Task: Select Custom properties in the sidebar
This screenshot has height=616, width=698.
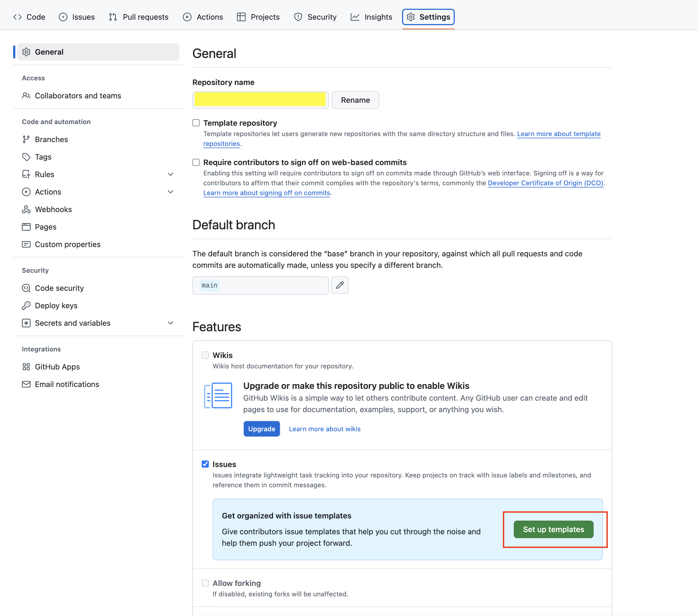Action: pyautogui.click(x=67, y=244)
